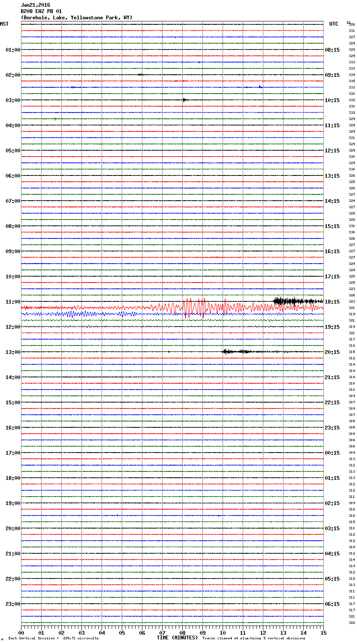The width and height of the screenshot is (357, 644).
Task: Click the Traces clipped at plus/minus 5 divisions note
Action: click(x=254, y=638)
